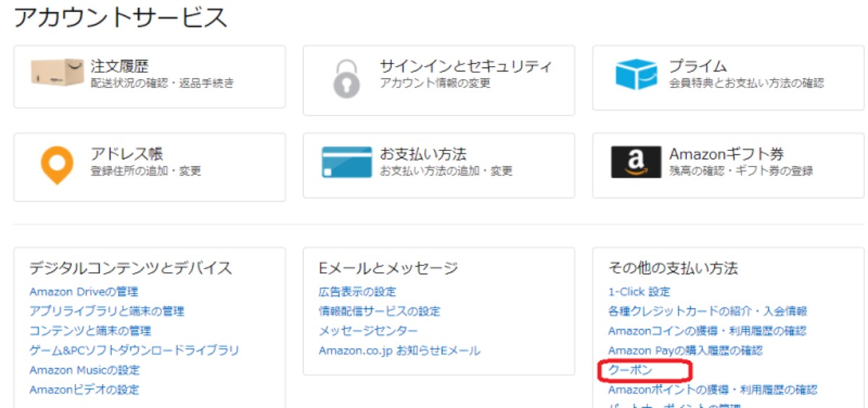Screen dimensions: 868x408
Task: Click お支払い方法の追加・変更 description text
Action: 446,171
